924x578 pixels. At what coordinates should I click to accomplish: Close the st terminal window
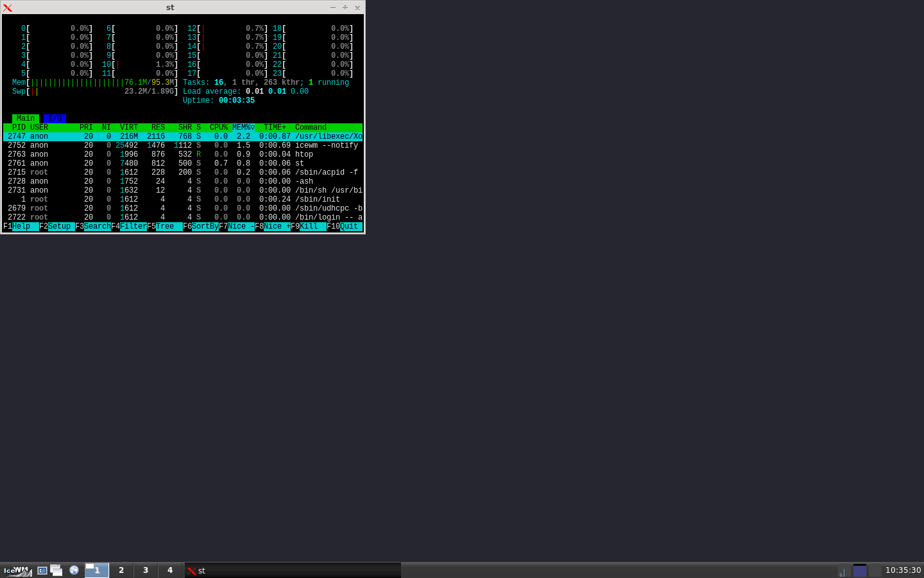click(x=357, y=8)
